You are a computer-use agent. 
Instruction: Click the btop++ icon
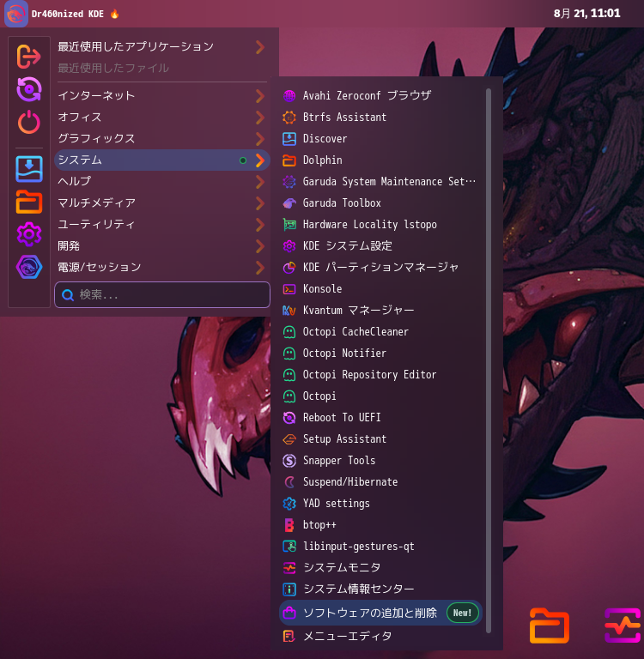point(289,525)
